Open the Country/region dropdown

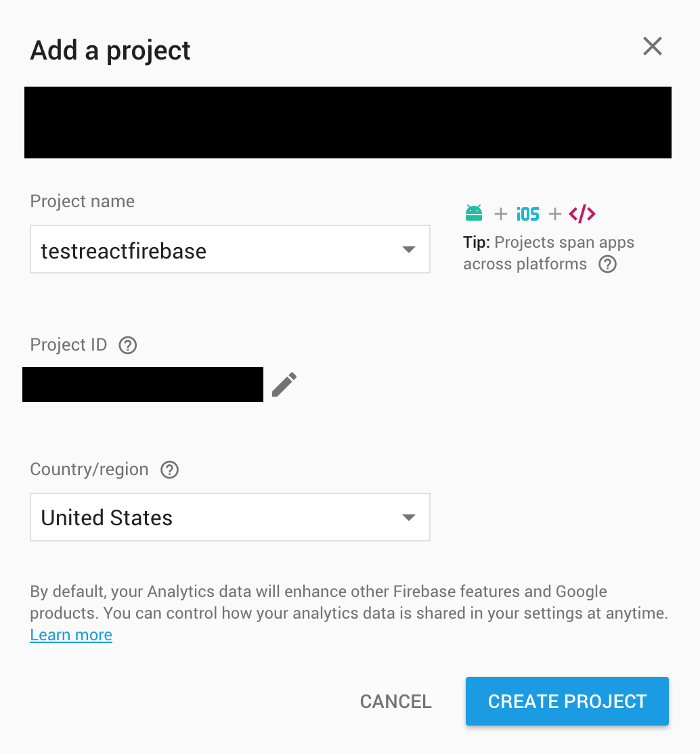(408, 517)
